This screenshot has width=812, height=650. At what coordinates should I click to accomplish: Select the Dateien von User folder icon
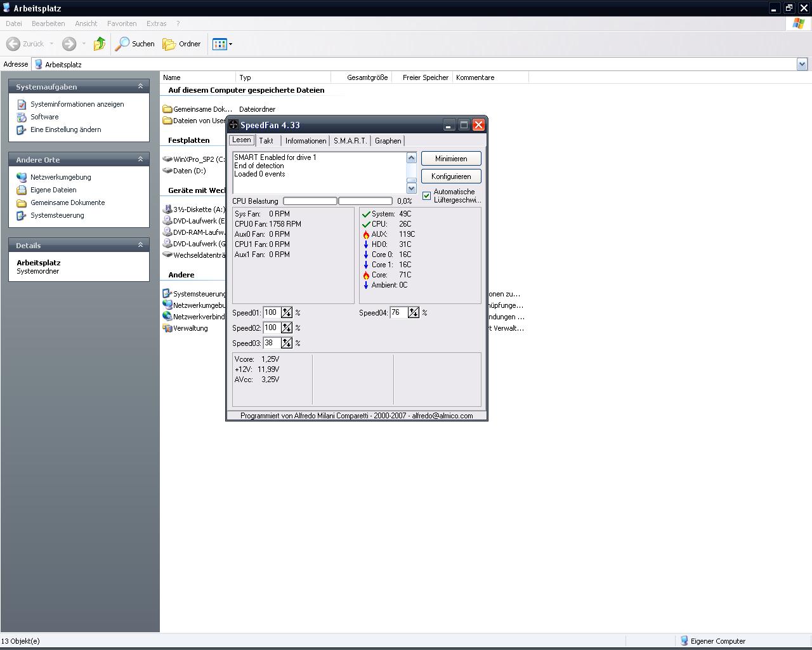click(x=167, y=121)
